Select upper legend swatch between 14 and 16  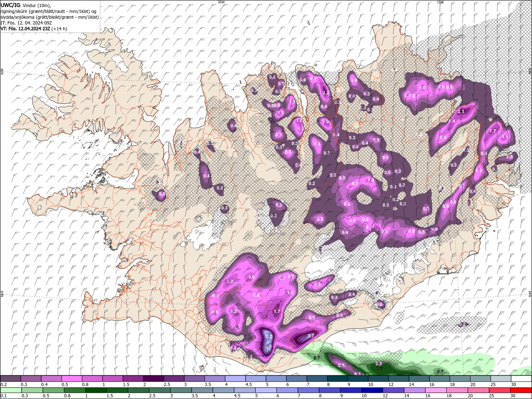click(x=419, y=379)
